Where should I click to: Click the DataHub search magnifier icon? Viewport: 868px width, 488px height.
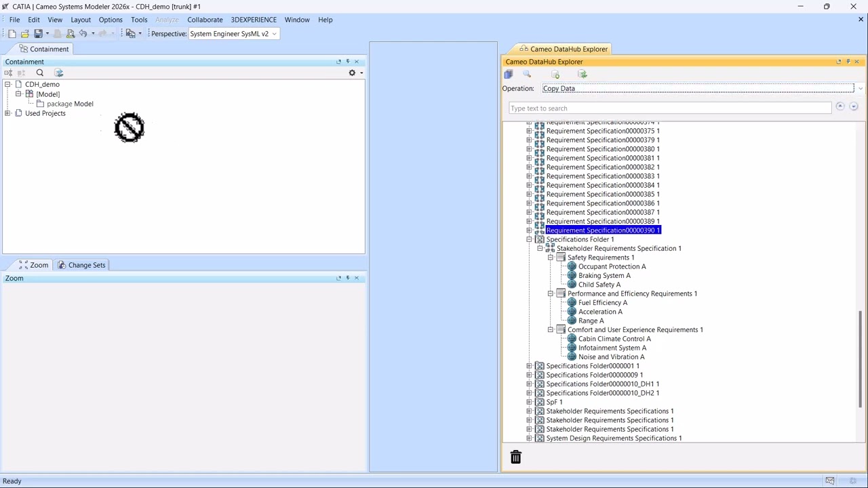(x=527, y=74)
